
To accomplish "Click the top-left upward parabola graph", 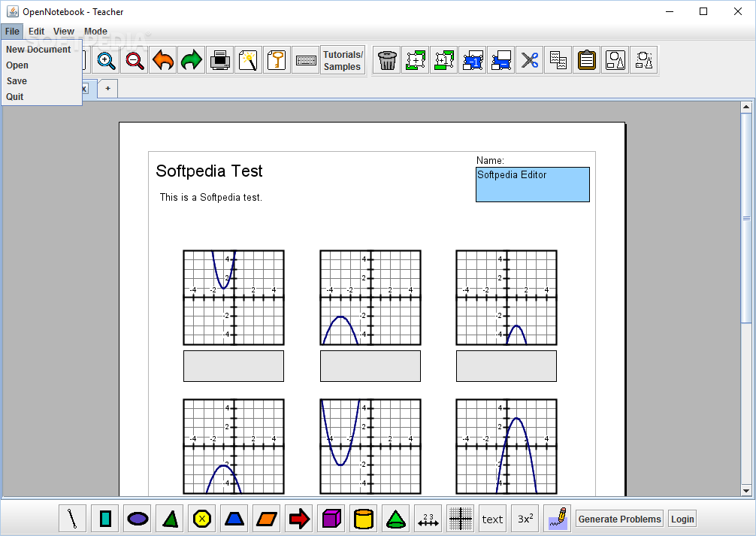I will (x=234, y=298).
